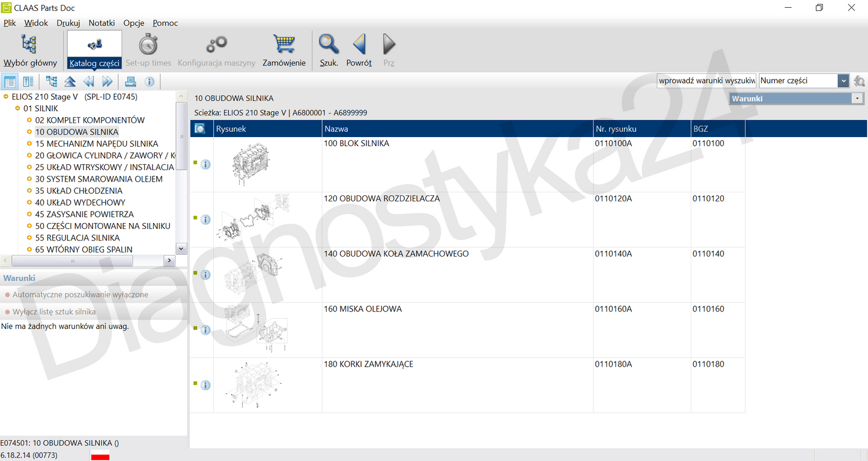Screen dimensions: 868x461
Task: Expand the 40 UKŁAD WYDECHOWY node
Action: click(29, 203)
